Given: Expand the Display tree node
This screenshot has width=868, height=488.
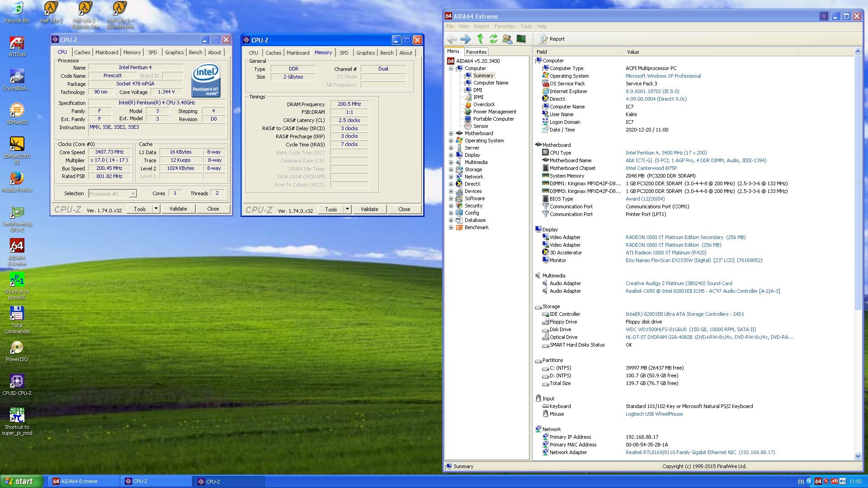Looking at the screenshot, I should [x=451, y=155].
